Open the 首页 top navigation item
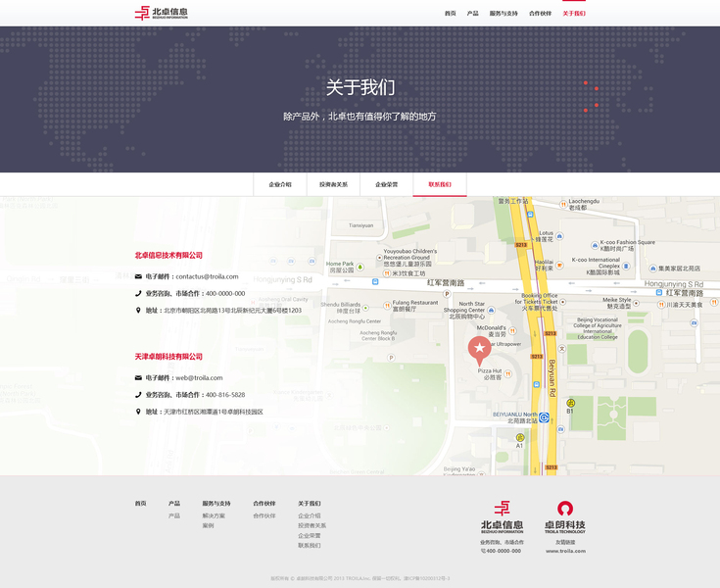Viewport: 720px width, 588px height. pyautogui.click(x=450, y=14)
